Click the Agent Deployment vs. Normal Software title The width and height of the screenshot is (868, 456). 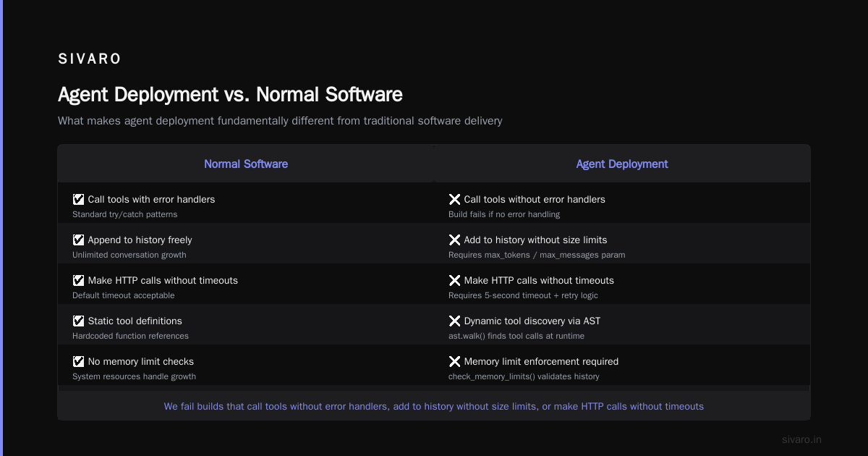click(230, 94)
